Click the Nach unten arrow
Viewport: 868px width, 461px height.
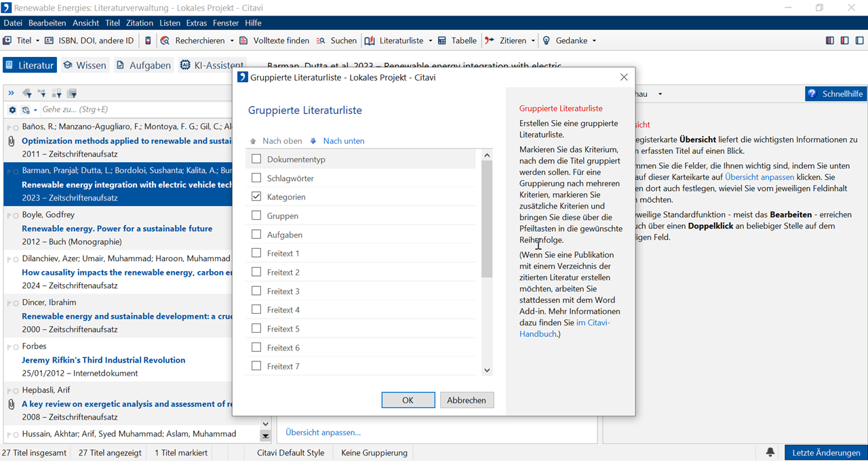tap(313, 141)
